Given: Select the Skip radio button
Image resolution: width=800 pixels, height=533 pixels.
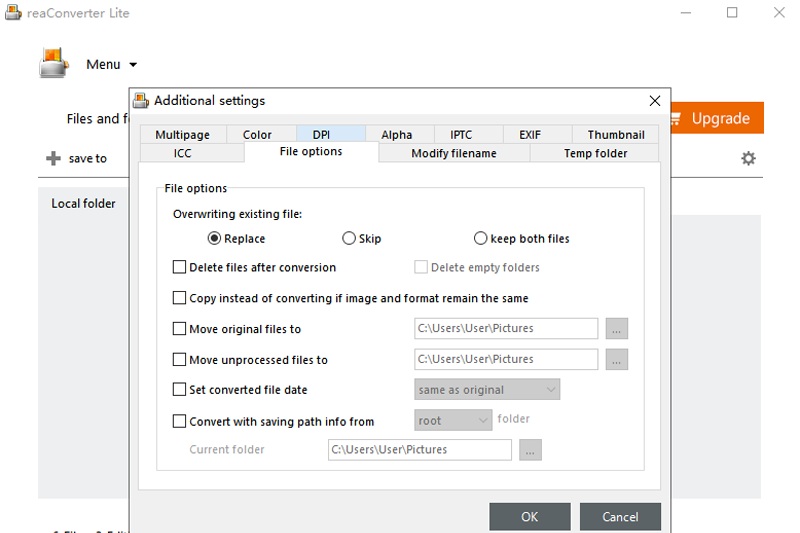Looking at the screenshot, I should tap(349, 239).
